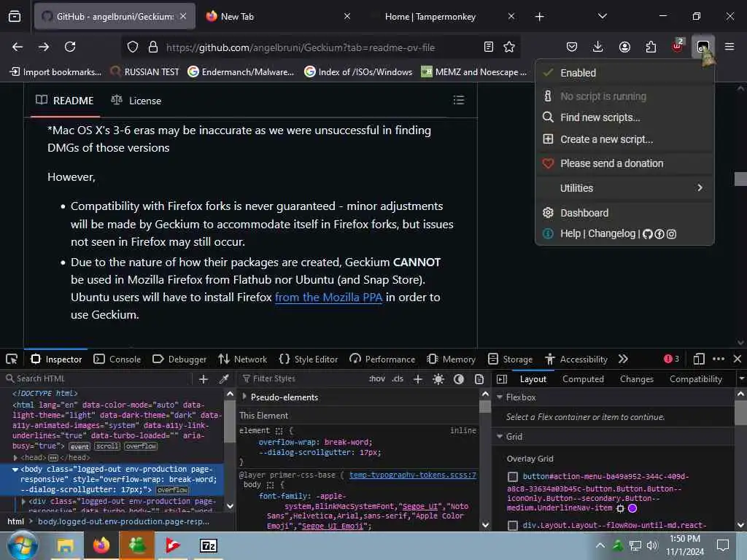
Task: Open the Downloads panel
Action: tap(598, 47)
